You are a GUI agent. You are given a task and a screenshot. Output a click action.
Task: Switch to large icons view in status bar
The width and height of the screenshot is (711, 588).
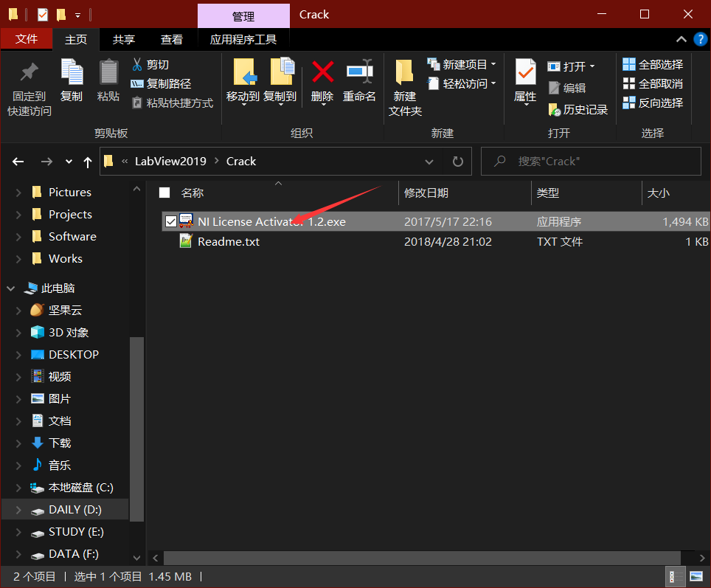click(x=696, y=577)
